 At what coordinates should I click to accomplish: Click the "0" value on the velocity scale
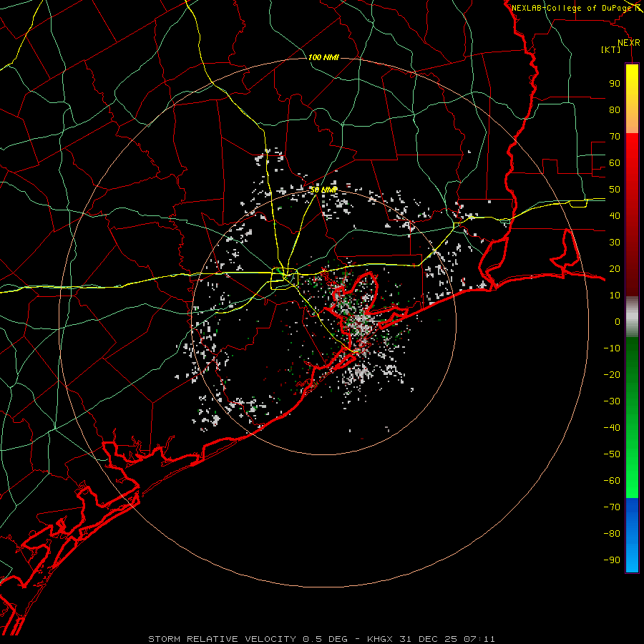coord(618,322)
